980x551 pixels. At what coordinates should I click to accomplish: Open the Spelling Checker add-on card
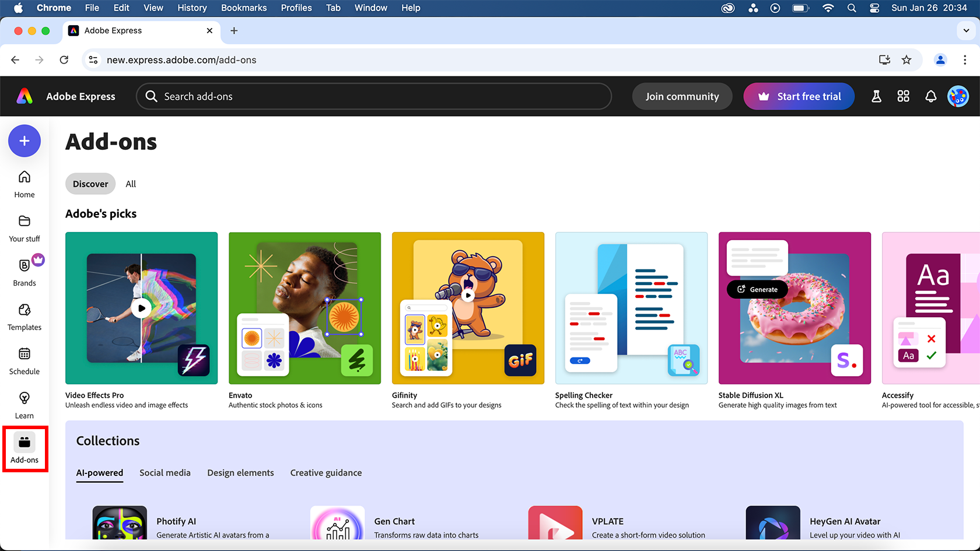pyautogui.click(x=631, y=308)
